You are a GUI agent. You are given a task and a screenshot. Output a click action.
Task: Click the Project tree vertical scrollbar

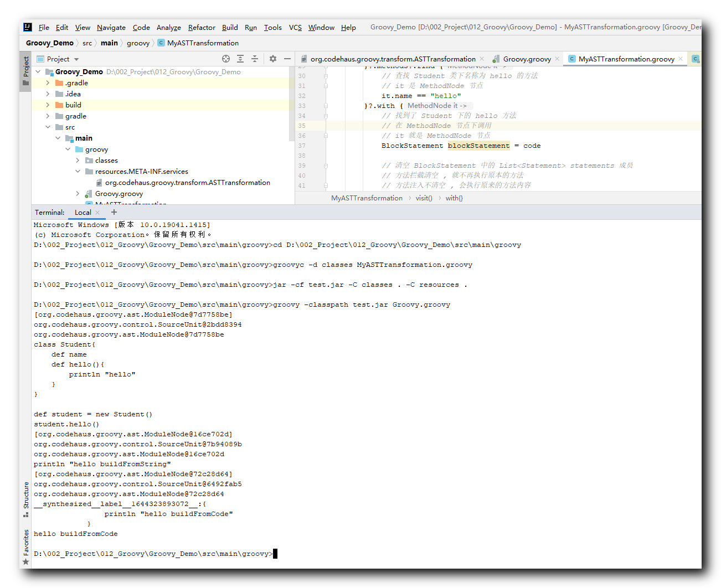tap(292, 104)
